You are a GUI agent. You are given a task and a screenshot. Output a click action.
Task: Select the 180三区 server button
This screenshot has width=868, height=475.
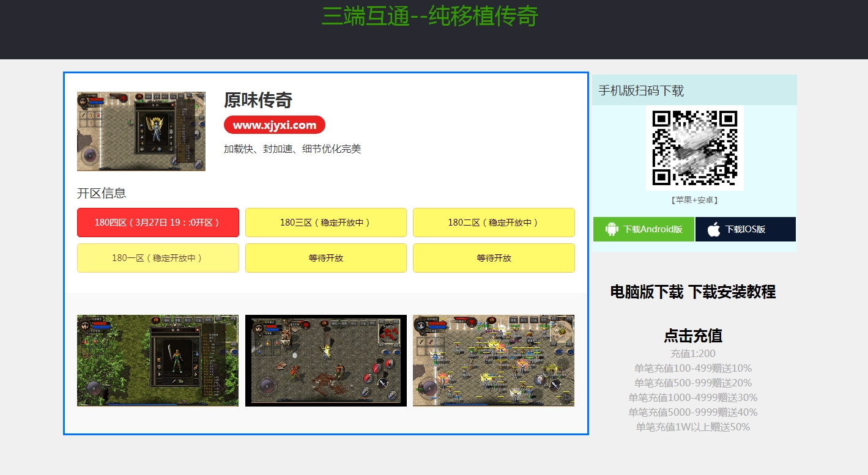pos(325,223)
